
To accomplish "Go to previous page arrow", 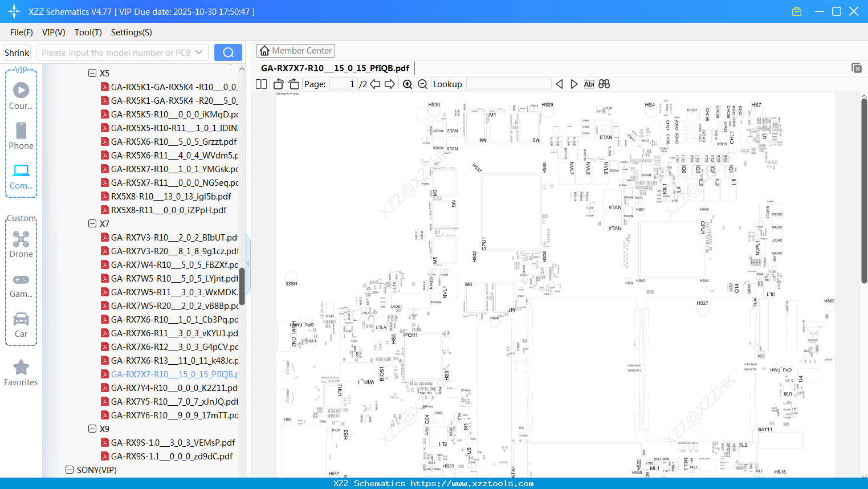I will tap(375, 84).
